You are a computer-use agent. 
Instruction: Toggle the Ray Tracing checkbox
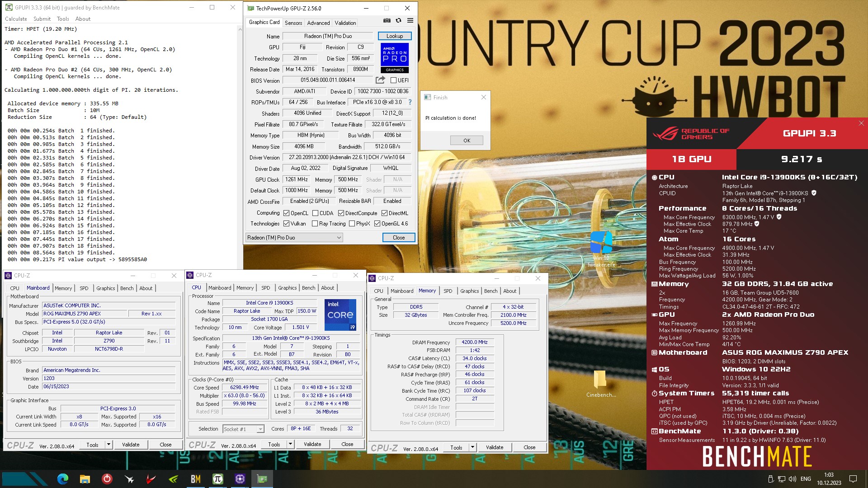(x=315, y=224)
